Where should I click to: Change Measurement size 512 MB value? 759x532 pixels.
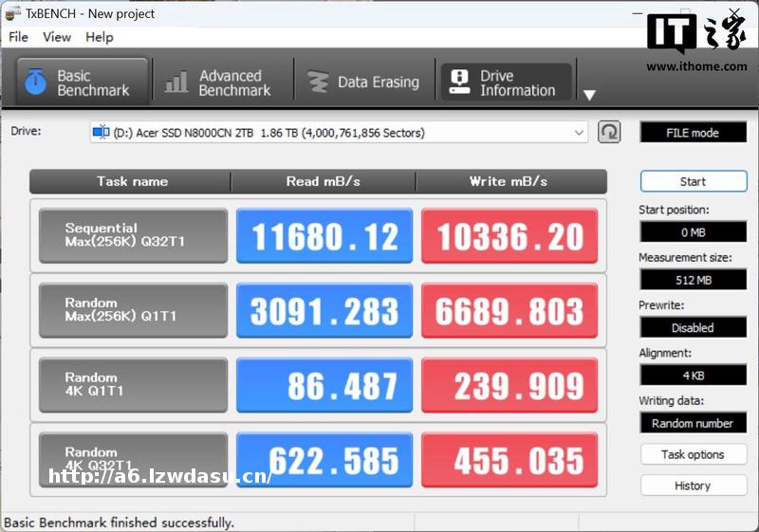pyautogui.click(x=694, y=280)
